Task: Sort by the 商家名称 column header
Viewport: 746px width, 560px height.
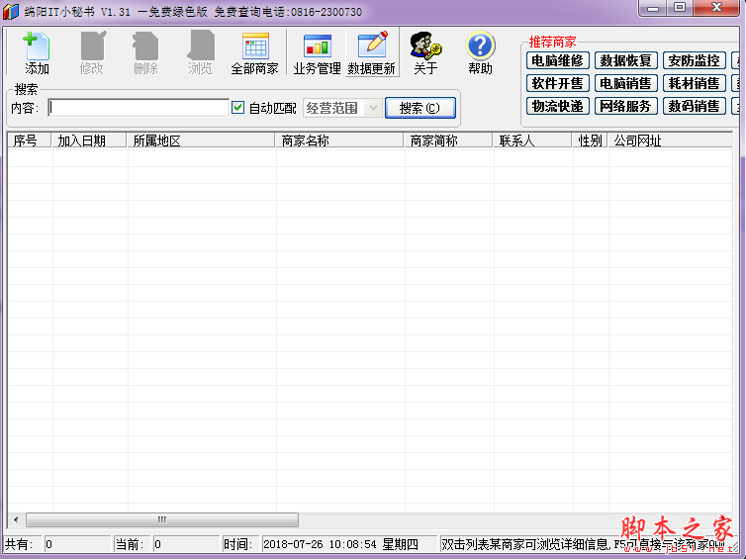Action: [339, 140]
